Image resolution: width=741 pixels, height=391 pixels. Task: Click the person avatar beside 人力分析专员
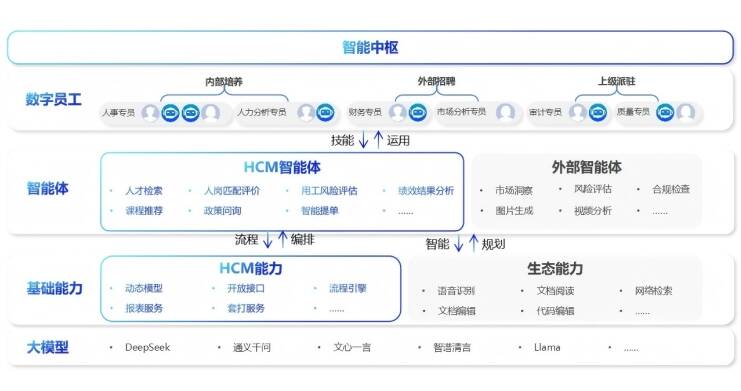(x=306, y=113)
